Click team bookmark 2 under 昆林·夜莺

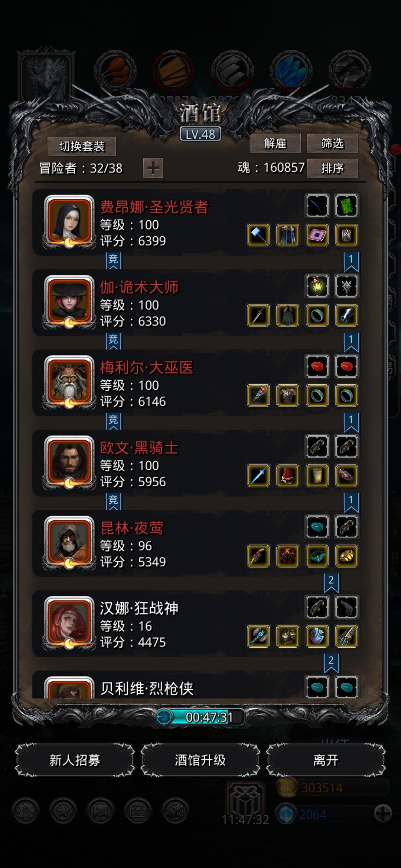coord(331,582)
